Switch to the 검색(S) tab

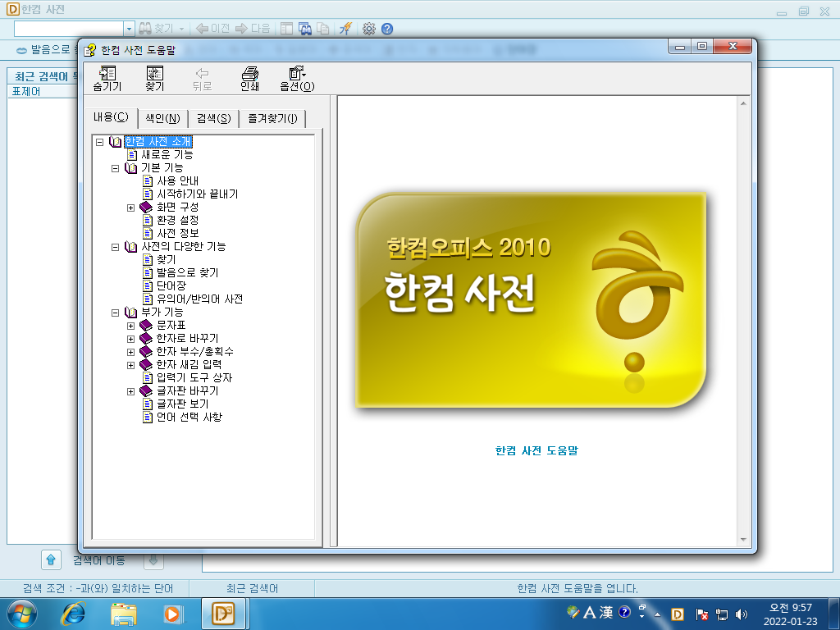click(x=214, y=118)
